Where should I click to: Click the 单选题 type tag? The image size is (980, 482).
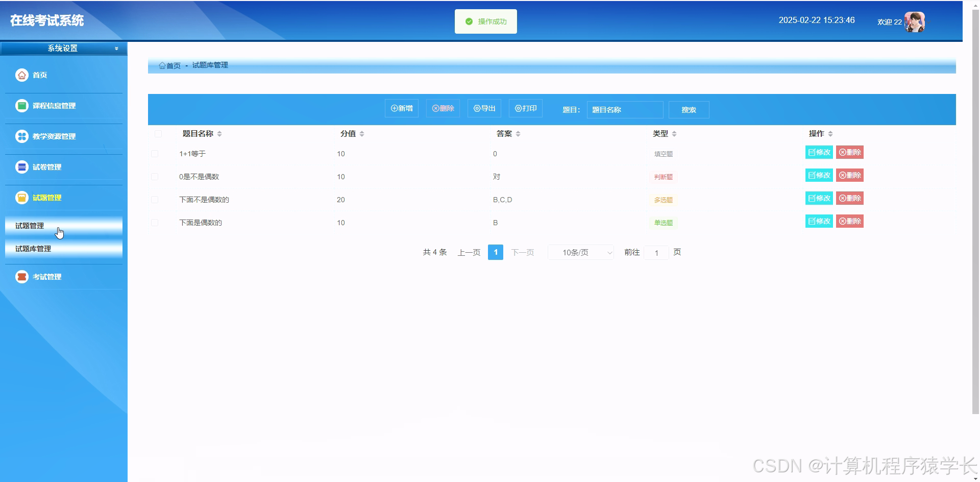pyautogui.click(x=664, y=223)
